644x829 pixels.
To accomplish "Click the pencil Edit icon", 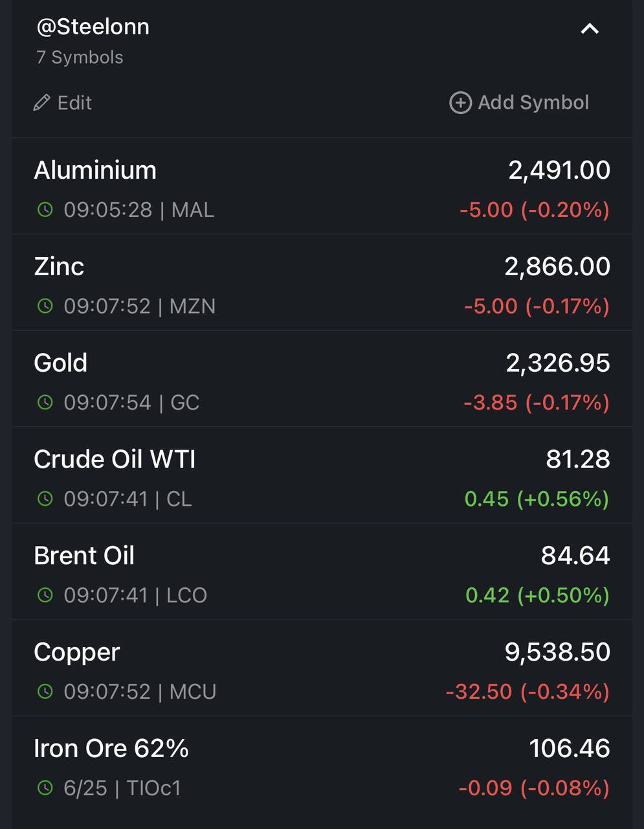I will tap(41, 102).
